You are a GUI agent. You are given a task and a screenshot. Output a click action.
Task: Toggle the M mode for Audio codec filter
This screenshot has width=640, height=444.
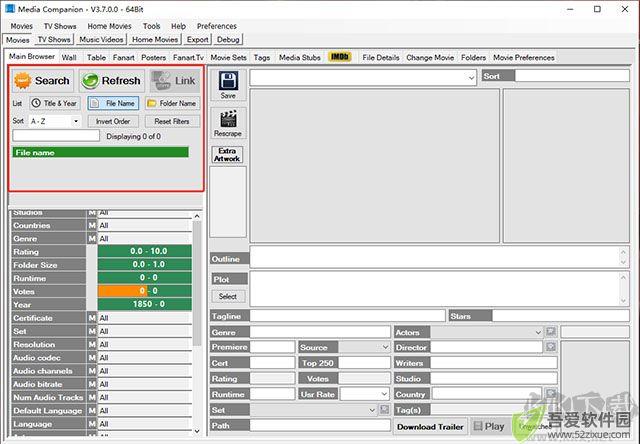(x=92, y=357)
